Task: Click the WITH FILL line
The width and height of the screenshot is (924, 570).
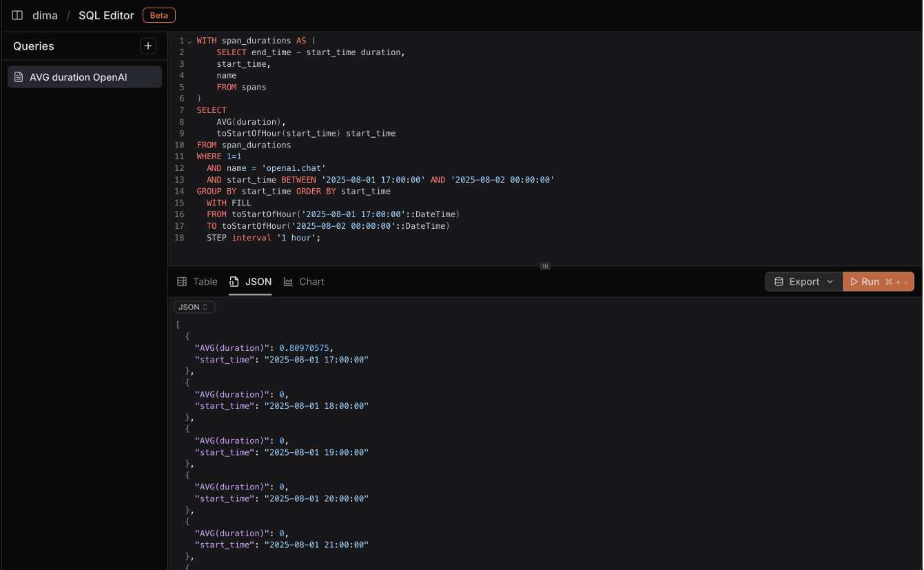Action: pyautogui.click(x=229, y=203)
